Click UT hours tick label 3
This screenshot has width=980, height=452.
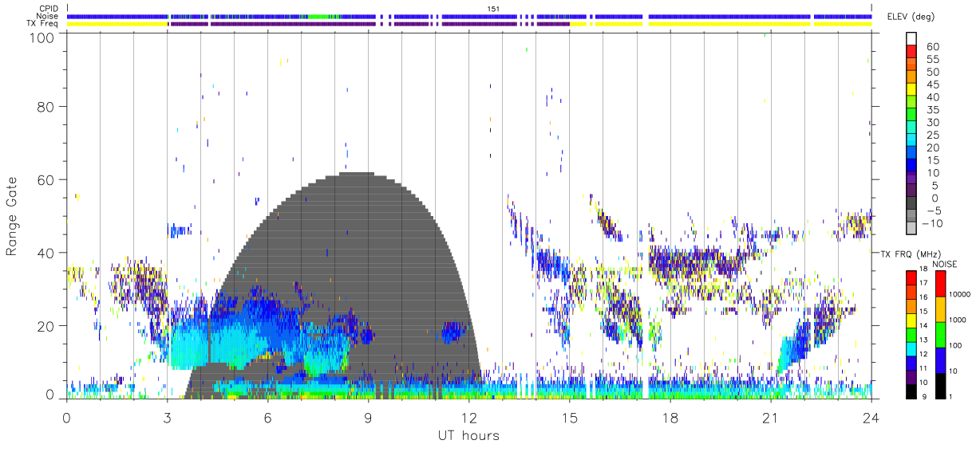coord(167,418)
